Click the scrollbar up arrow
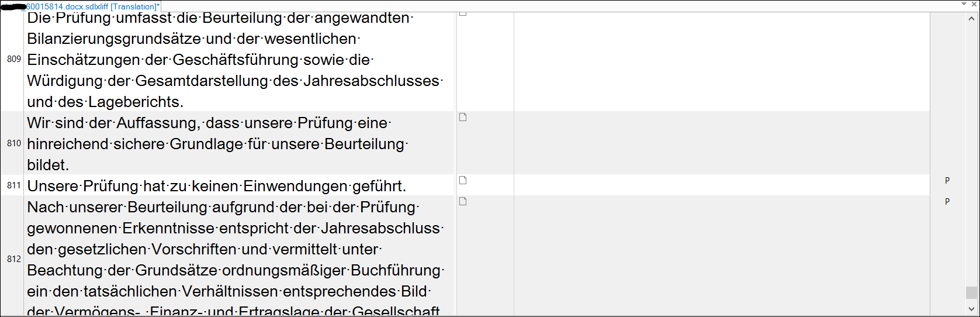 coord(972,19)
